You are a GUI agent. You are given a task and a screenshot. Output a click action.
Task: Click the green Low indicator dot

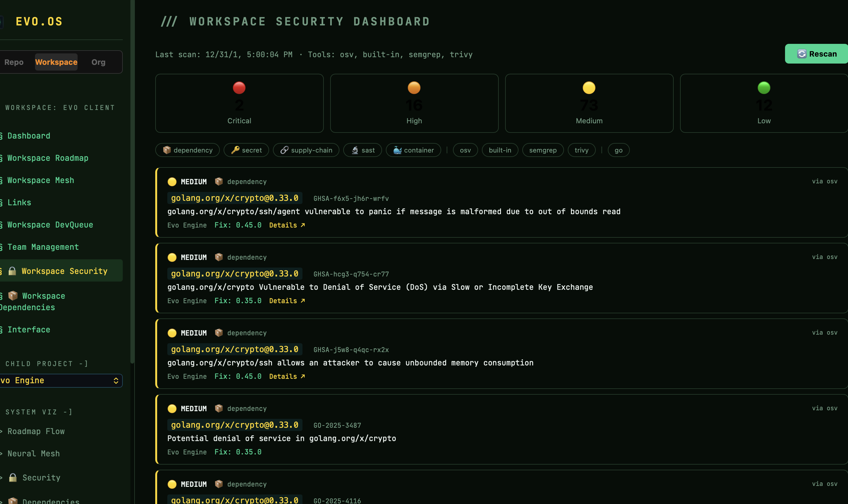click(x=764, y=88)
